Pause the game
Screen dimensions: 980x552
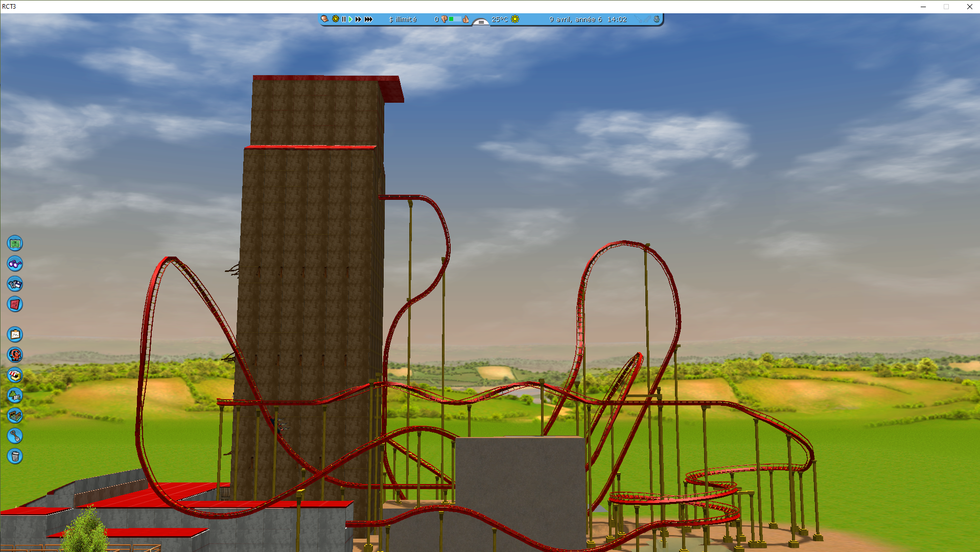click(344, 19)
